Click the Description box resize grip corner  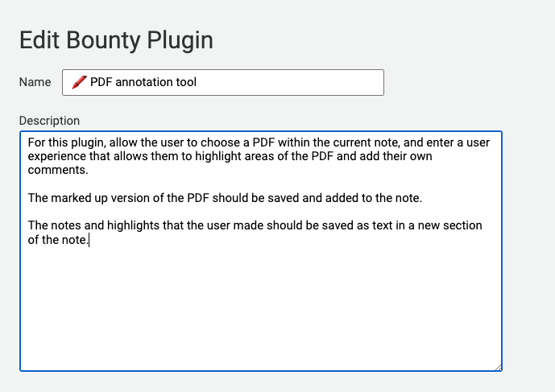pyautogui.click(x=498, y=367)
